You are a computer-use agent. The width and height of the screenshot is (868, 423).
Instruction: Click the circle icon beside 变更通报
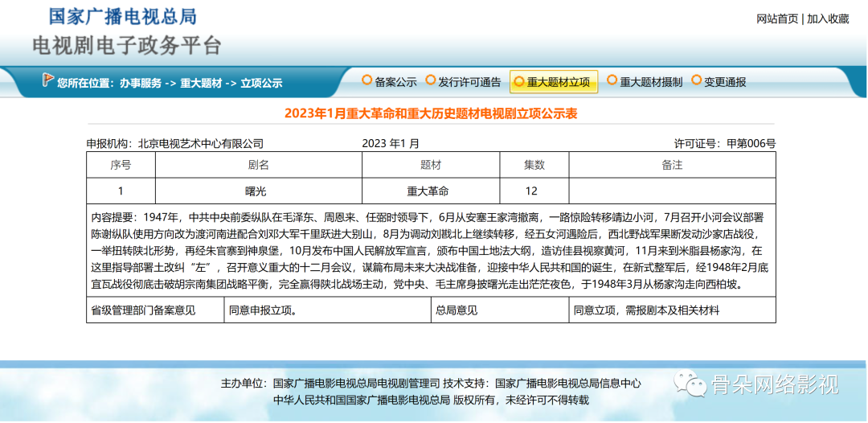pos(696,80)
